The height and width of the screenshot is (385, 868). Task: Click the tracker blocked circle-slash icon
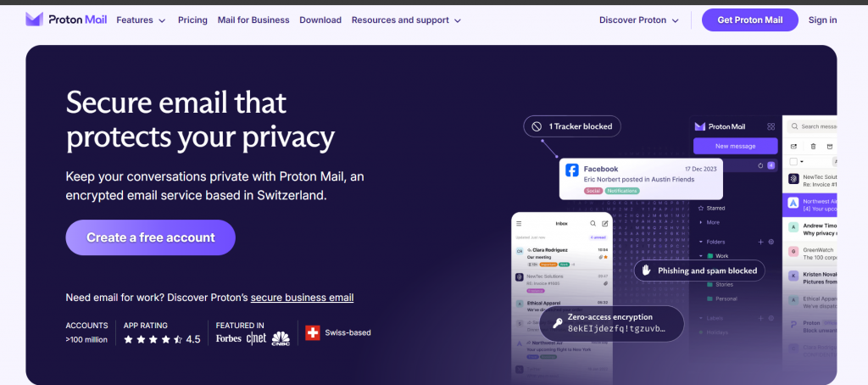pyautogui.click(x=537, y=126)
